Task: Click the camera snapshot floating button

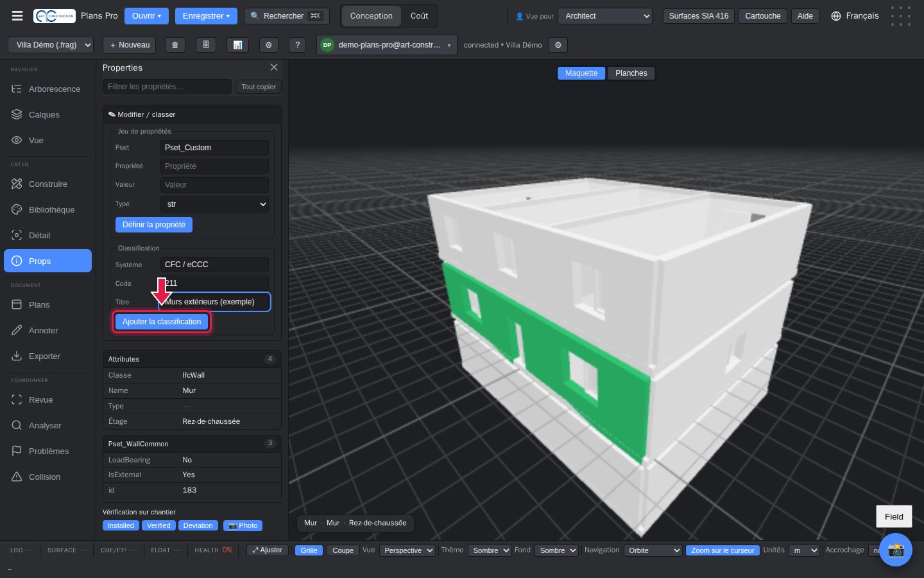Action: pyautogui.click(x=896, y=550)
